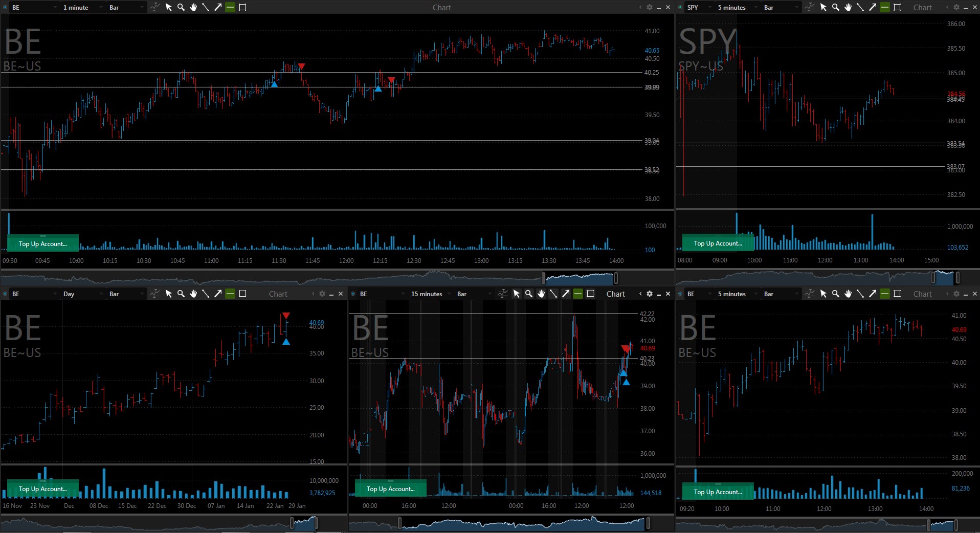Open settings gear of BE 1 minute chart

tap(650, 7)
